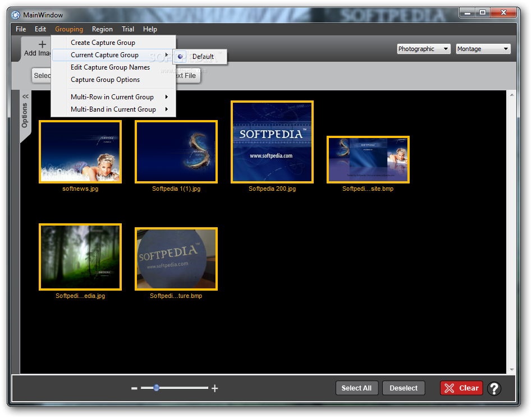Clear all images with Clear button
Image resolution: width=532 pixels, height=418 pixels.
461,388
